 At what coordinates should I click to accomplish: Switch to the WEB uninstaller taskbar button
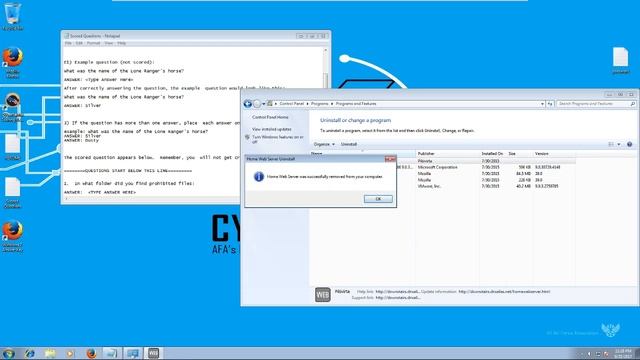click(x=153, y=353)
